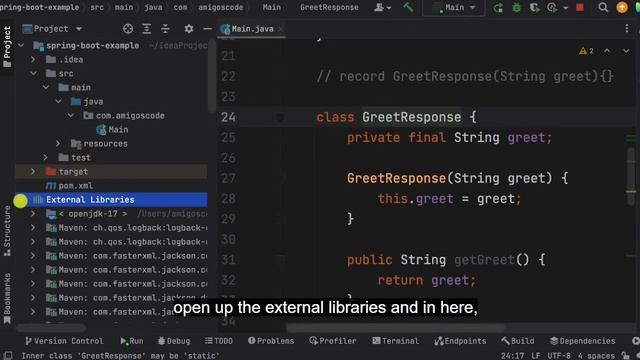Toggle the Structure tool window sidebar tab

point(7,231)
